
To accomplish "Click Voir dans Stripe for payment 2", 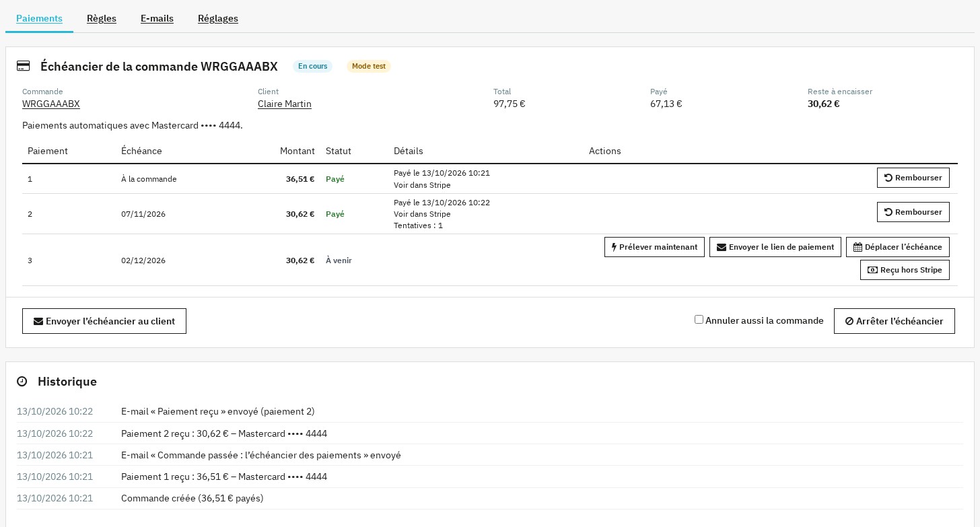I will (x=422, y=214).
